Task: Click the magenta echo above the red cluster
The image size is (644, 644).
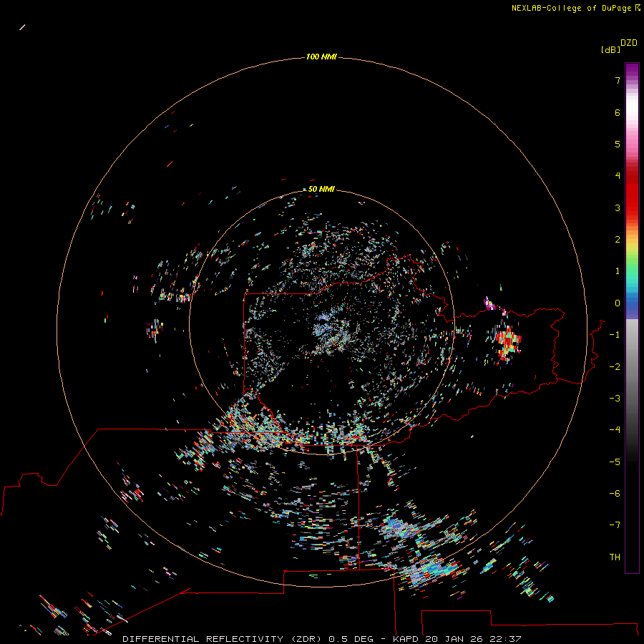Action: tap(489, 303)
